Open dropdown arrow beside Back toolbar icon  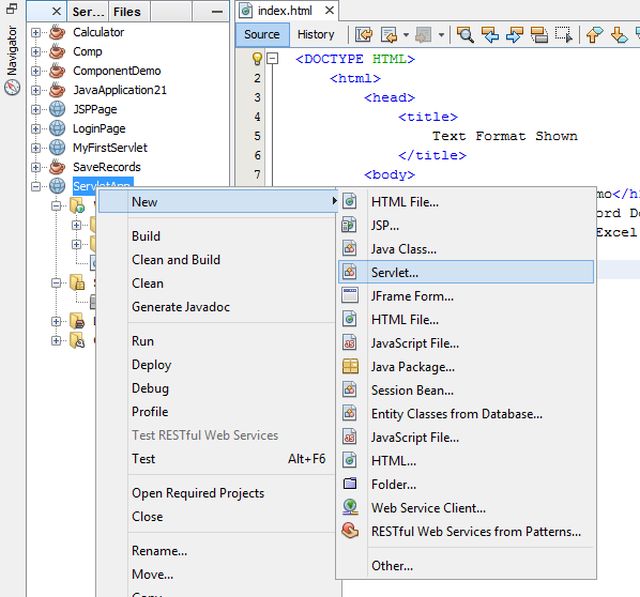[406, 35]
